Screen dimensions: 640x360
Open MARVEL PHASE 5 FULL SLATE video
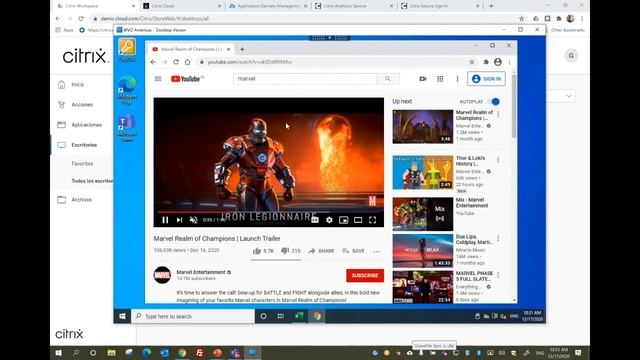tap(422, 287)
